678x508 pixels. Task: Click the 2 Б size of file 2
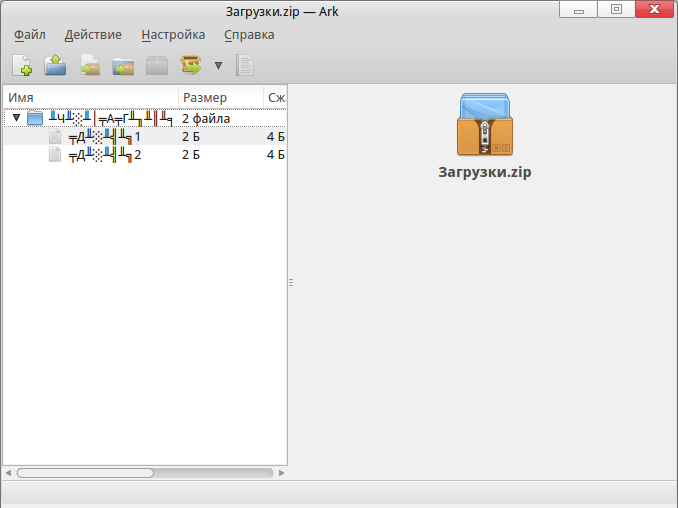tap(191, 155)
